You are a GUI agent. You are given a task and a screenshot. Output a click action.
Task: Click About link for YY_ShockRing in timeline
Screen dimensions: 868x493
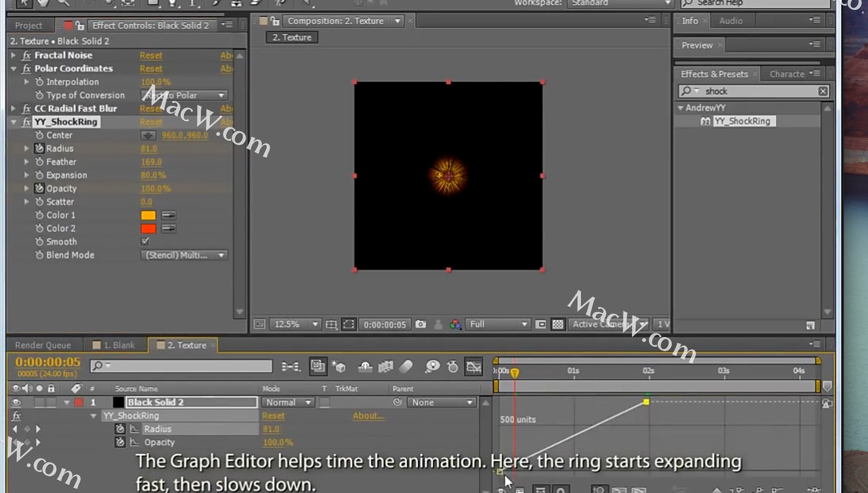point(368,416)
